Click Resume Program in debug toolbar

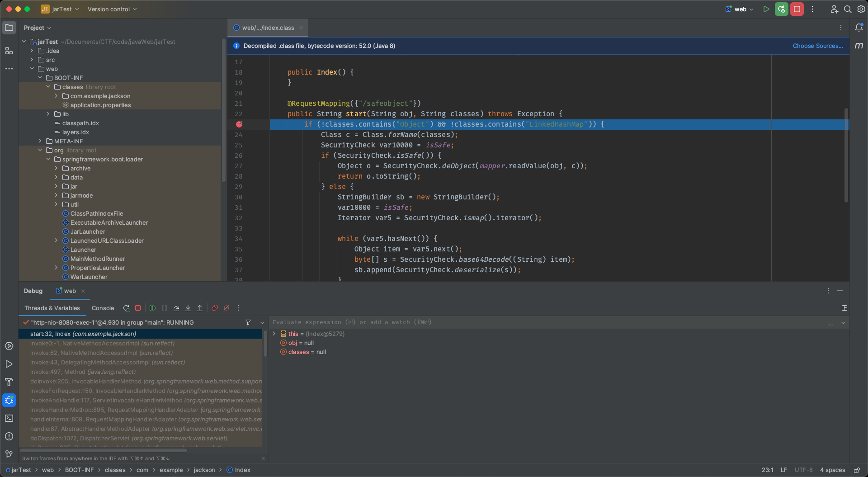coord(153,308)
